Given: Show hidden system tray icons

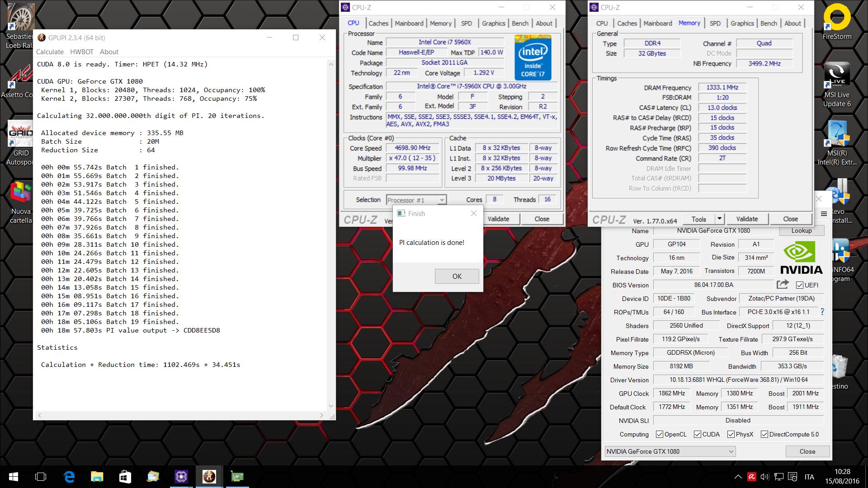Looking at the screenshot, I should (x=738, y=477).
